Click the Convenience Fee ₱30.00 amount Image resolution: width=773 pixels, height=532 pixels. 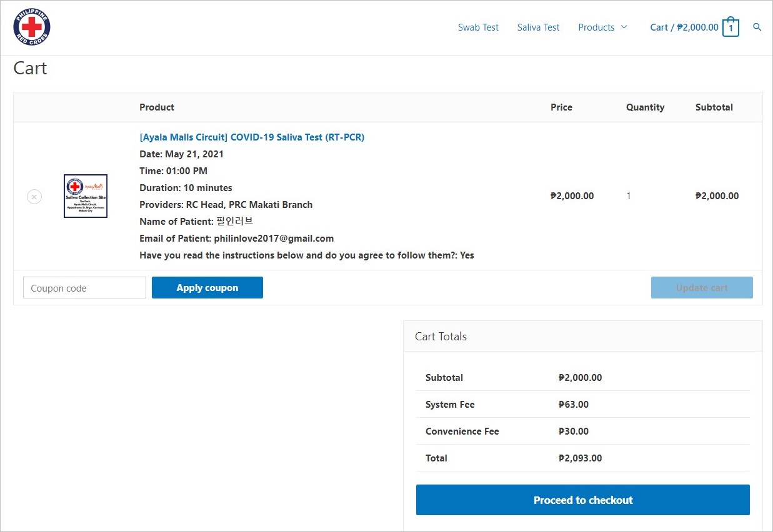(x=574, y=431)
